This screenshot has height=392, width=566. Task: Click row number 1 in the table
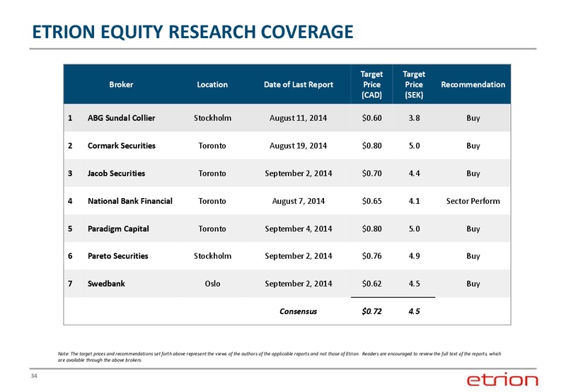(x=70, y=118)
